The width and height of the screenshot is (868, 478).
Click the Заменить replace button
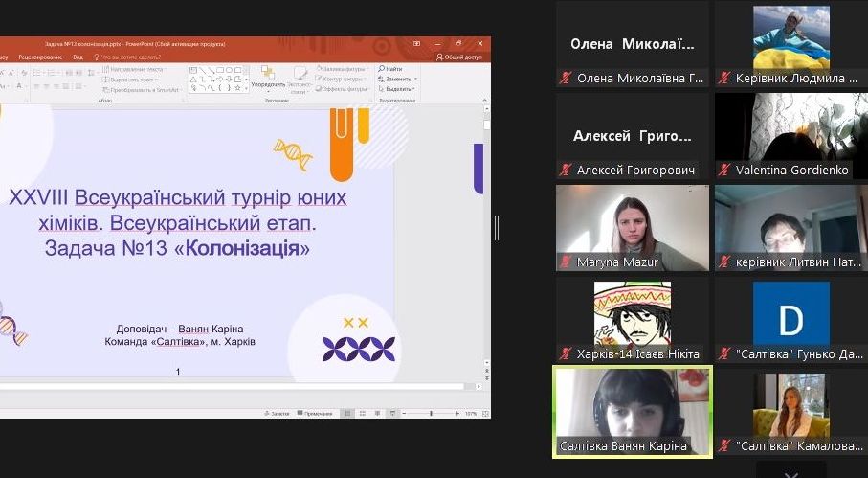point(396,80)
